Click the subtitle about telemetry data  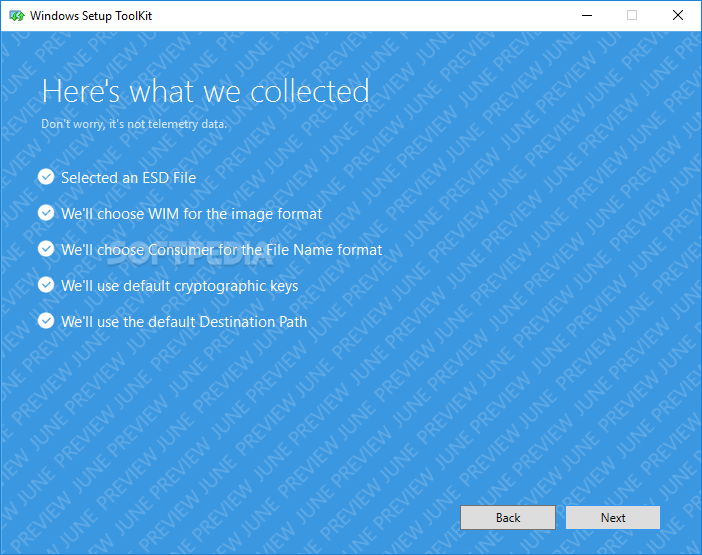[134, 124]
